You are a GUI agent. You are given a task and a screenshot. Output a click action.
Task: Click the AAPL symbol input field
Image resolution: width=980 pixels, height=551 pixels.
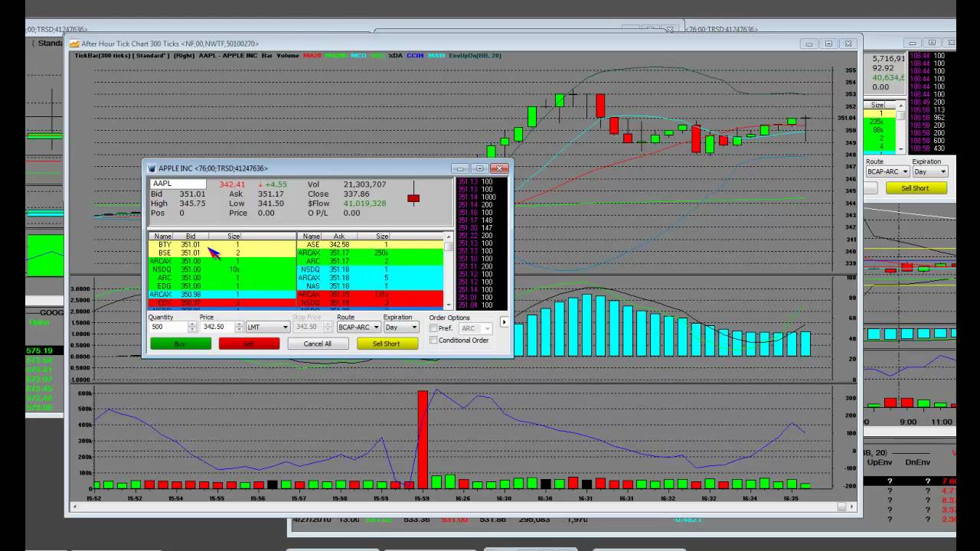tap(178, 184)
